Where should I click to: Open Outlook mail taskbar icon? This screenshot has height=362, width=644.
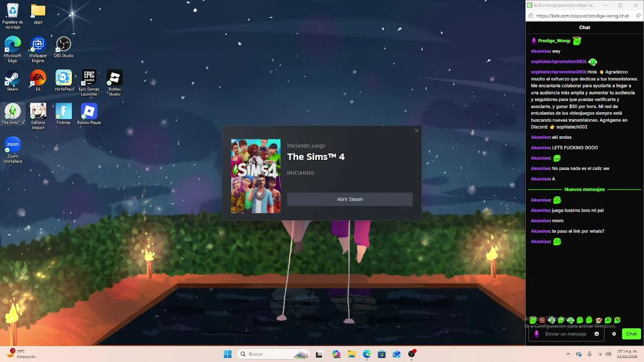click(x=397, y=354)
